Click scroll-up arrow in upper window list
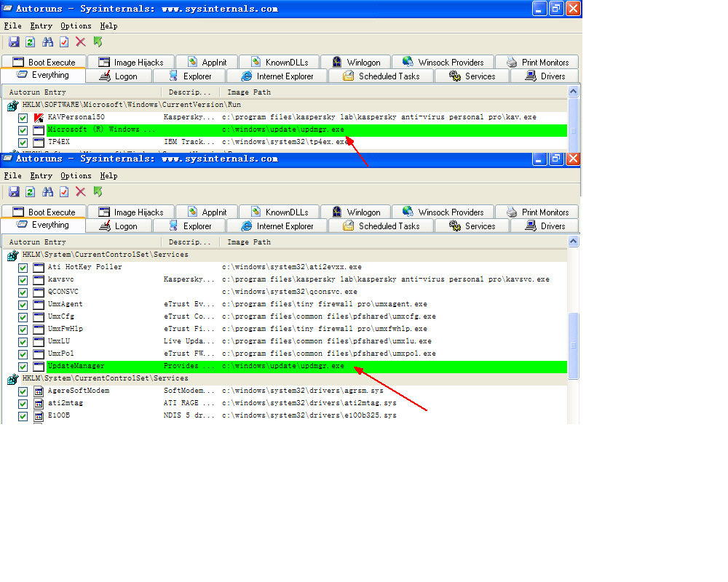Screen dimensions: 728x582 tap(574, 92)
